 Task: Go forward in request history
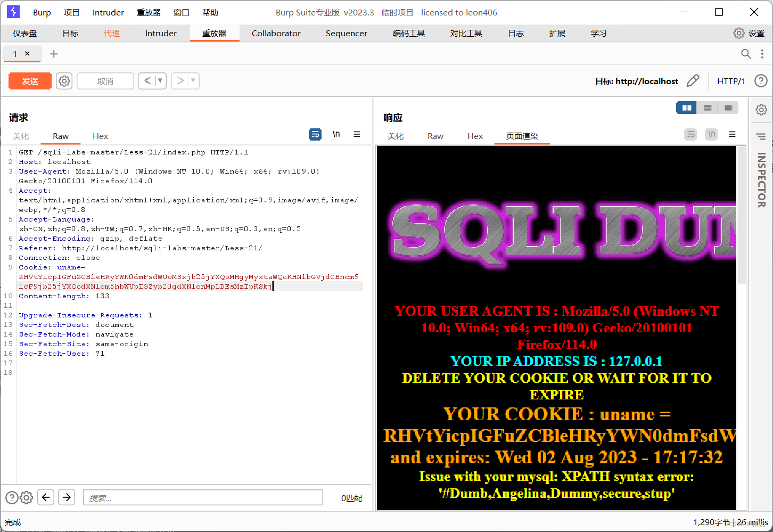(x=180, y=81)
